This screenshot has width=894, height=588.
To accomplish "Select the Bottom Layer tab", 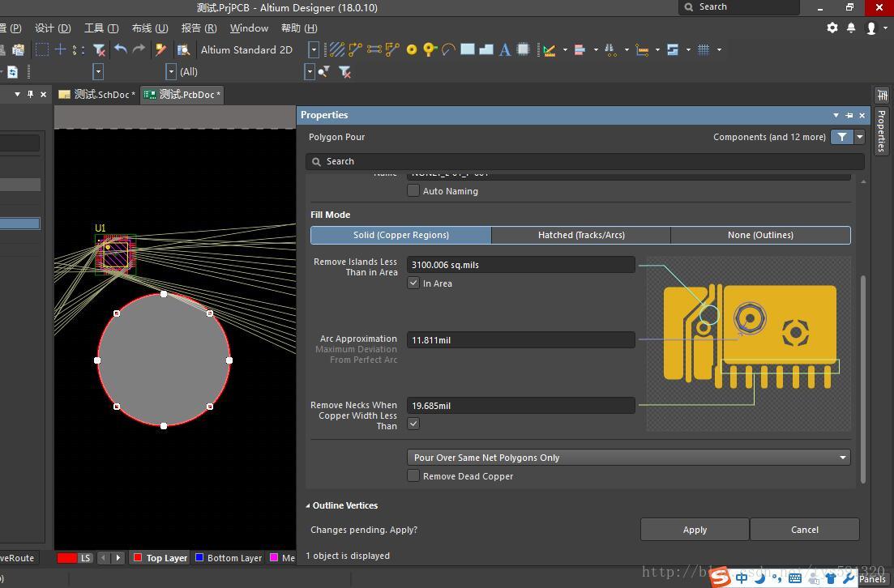I will point(228,558).
